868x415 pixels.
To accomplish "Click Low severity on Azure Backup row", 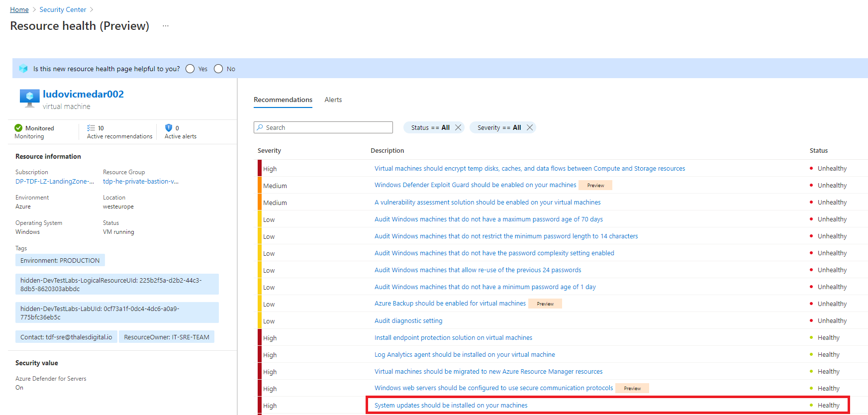I will 269,304.
